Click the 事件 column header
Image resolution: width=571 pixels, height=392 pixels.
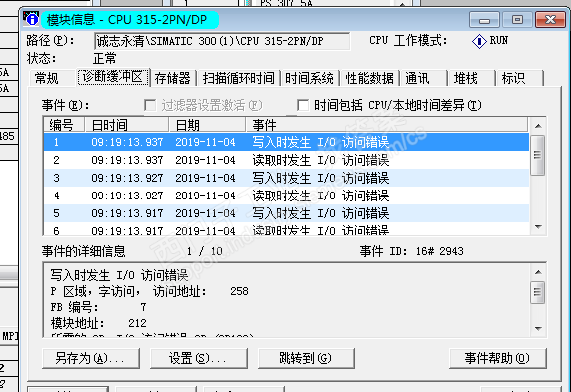tap(386, 125)
